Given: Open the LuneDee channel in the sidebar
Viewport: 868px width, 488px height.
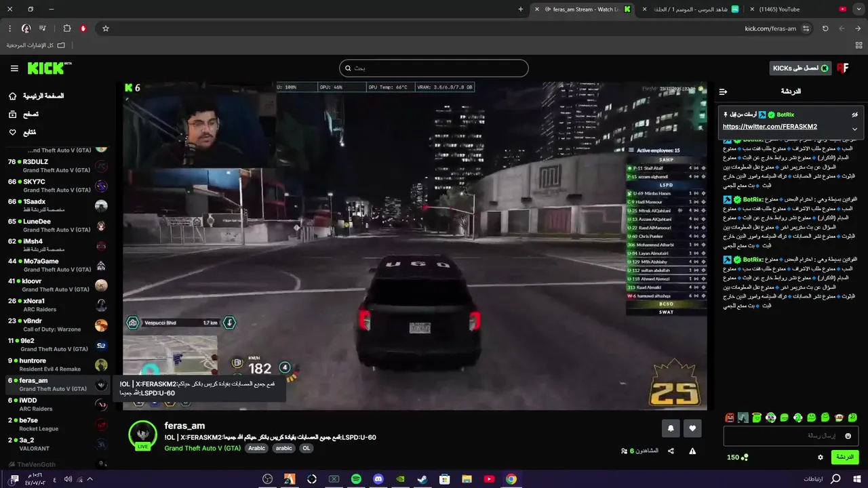Looking at the screenshot, I should (57, 225).
